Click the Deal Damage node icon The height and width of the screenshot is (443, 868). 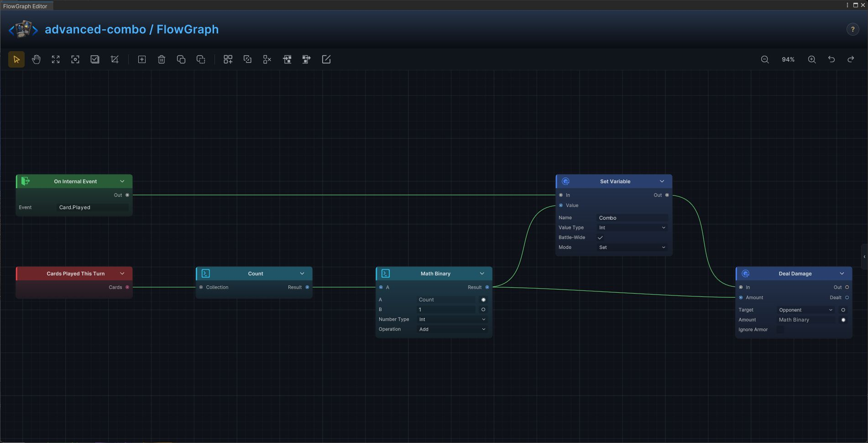[x=746, y=274]
